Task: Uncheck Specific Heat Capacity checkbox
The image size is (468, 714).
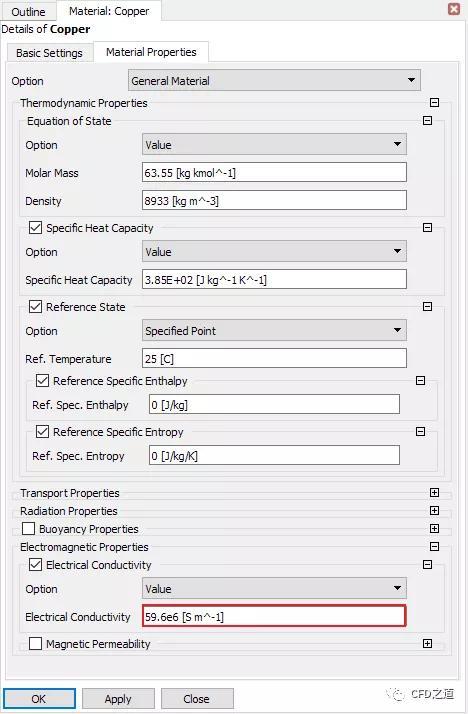Action: tap(35, 228)
